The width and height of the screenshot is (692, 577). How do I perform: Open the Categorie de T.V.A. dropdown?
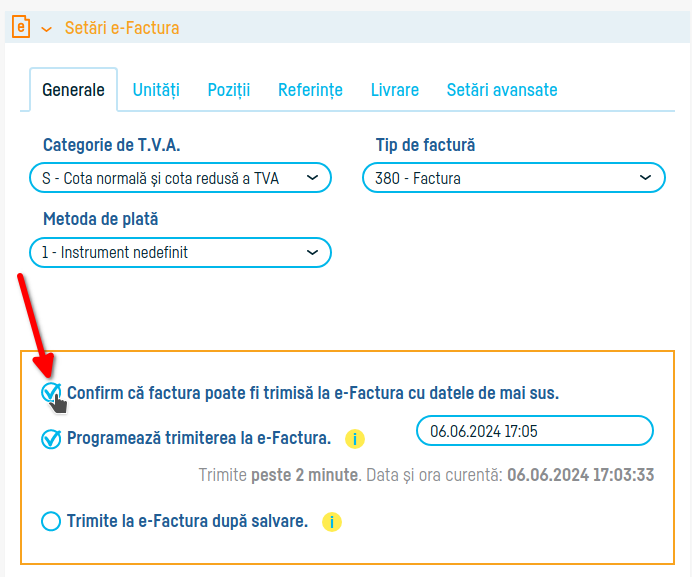tap(180, 178)
